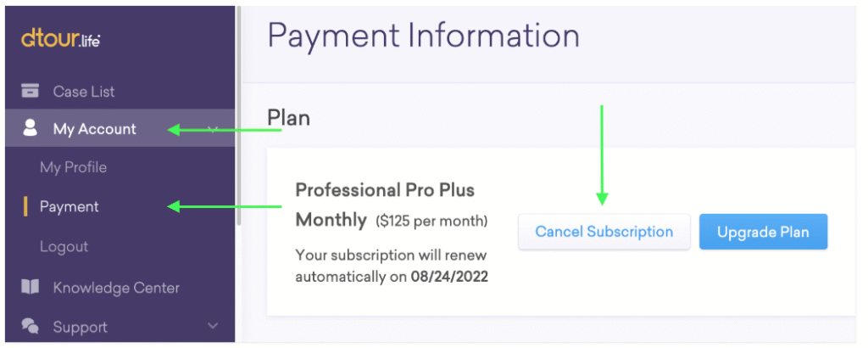Open the Payment submenu item
Image resolution: width=868 pixels, height=348 pixels.
(70, 206)
